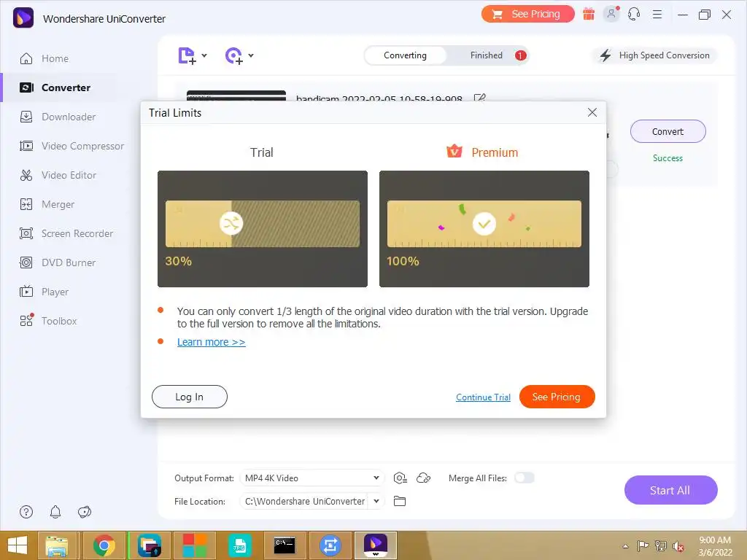Viewport: 747px width, 560px height.
Task: Click the Screen Recorder icon
Action: (x=26, y=233)
